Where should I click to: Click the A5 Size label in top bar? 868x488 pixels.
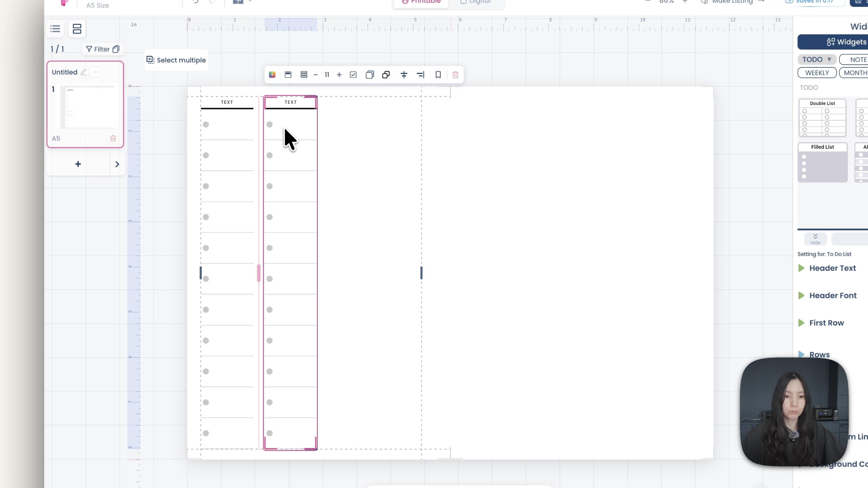pyautogui.click(x=98, y=5)
